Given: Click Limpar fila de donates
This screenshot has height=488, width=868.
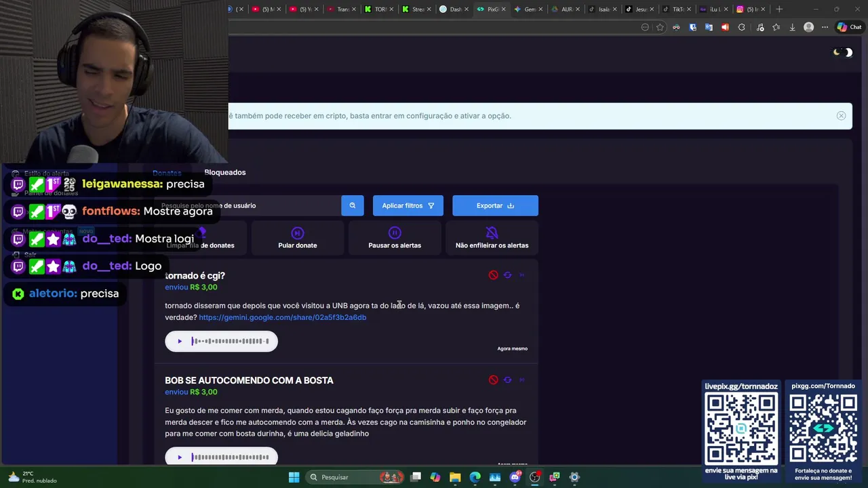Looking at the screenshot, I should tap(200, 239).
